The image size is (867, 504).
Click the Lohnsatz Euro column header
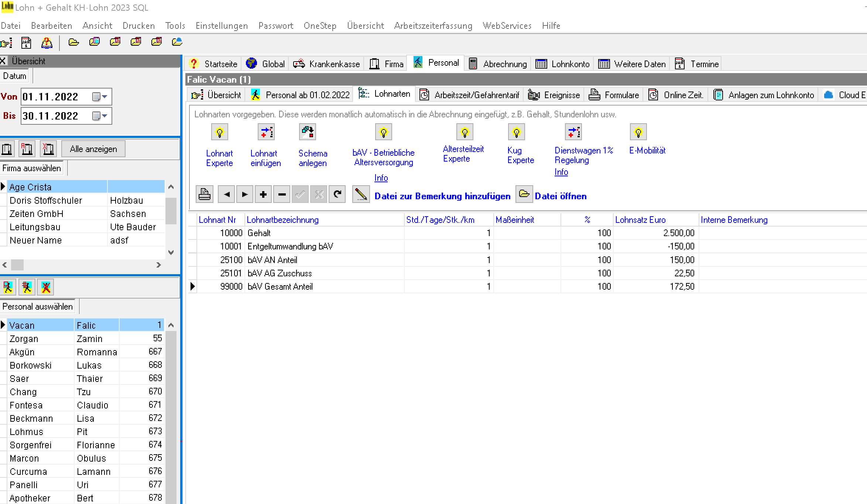point(656,220)
